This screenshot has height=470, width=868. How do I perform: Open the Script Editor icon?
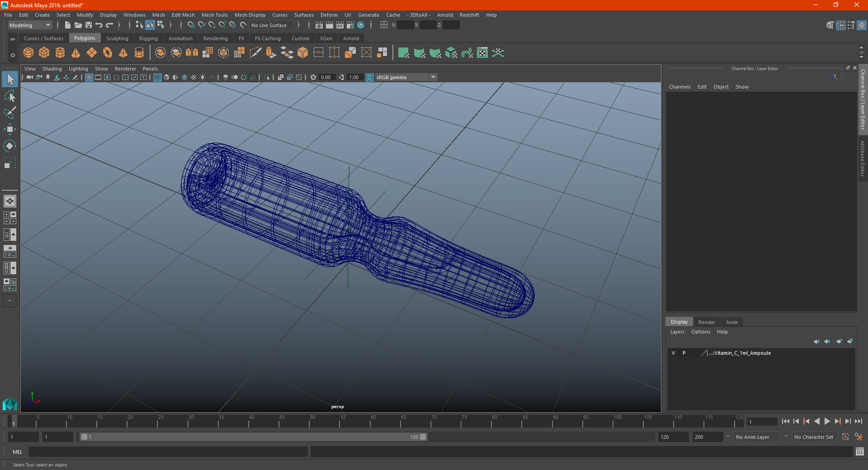pos(860,451)
